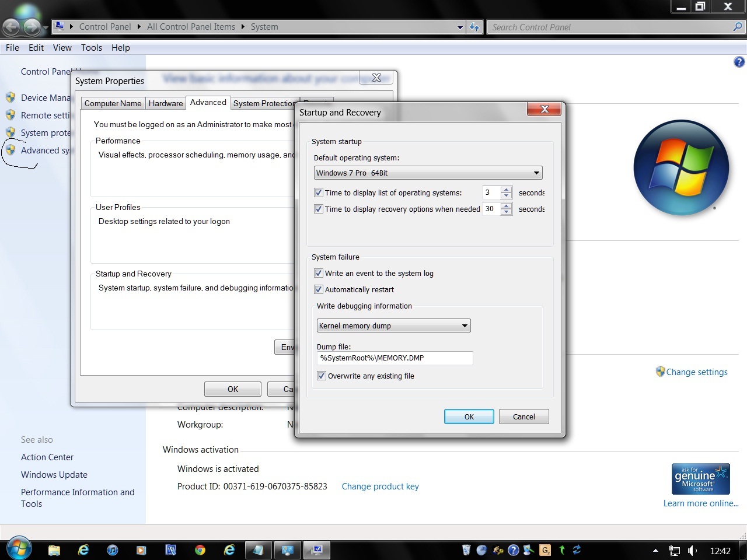The width and height of the screenshot is (747, 560).
Task: Switch to the Computer Name tab
Action: tap(113, 103)
